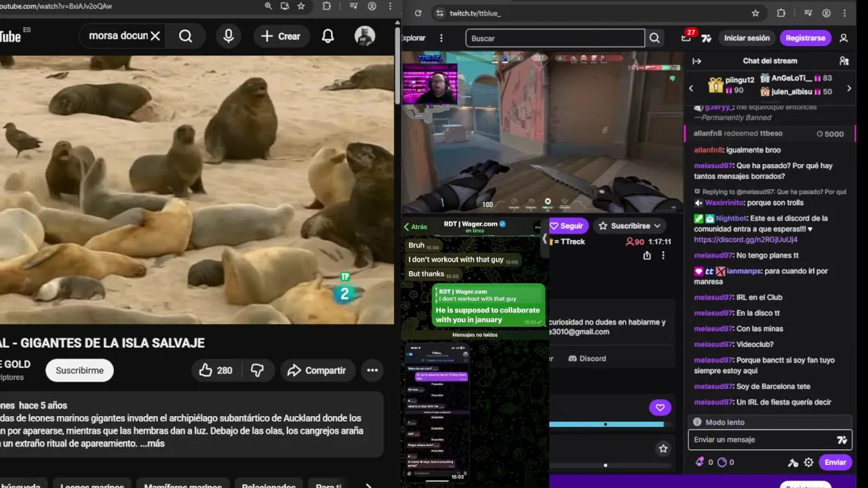Open Chrome extensions in the Twitch window
Viewport: 868px width, 488px height.
tap(781, 13)
